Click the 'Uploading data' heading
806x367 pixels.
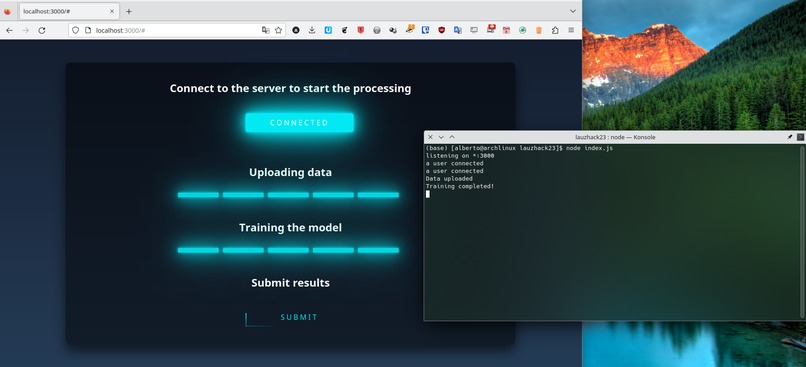coord(290,173)
